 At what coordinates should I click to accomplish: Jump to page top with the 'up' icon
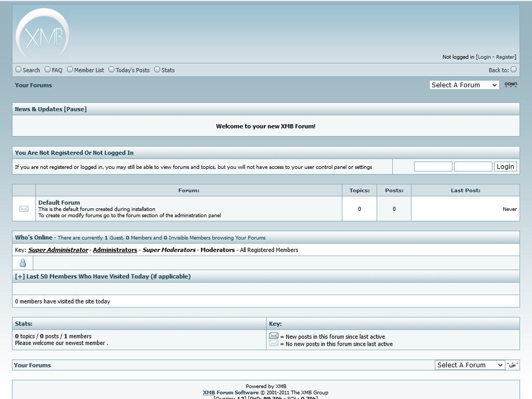click(x=512, y=365)
